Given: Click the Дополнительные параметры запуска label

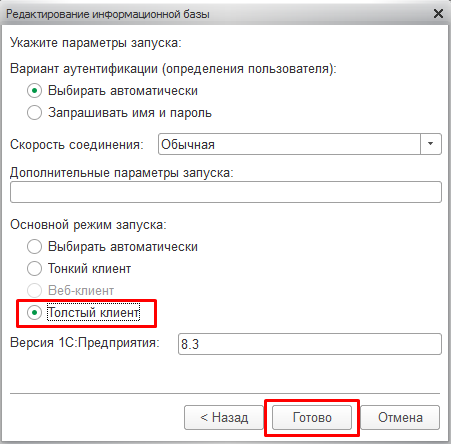Looking at the screenshot, I should point(122,173).
